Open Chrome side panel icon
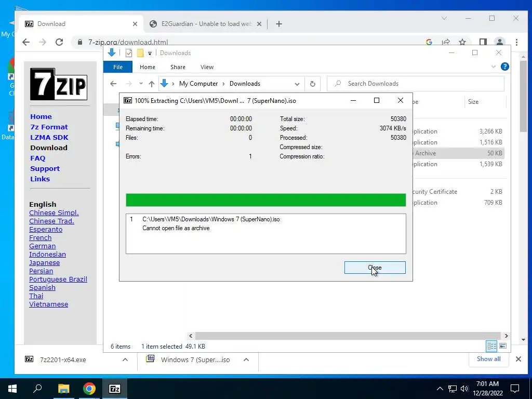The image size is (532, 399). point(483,42)
